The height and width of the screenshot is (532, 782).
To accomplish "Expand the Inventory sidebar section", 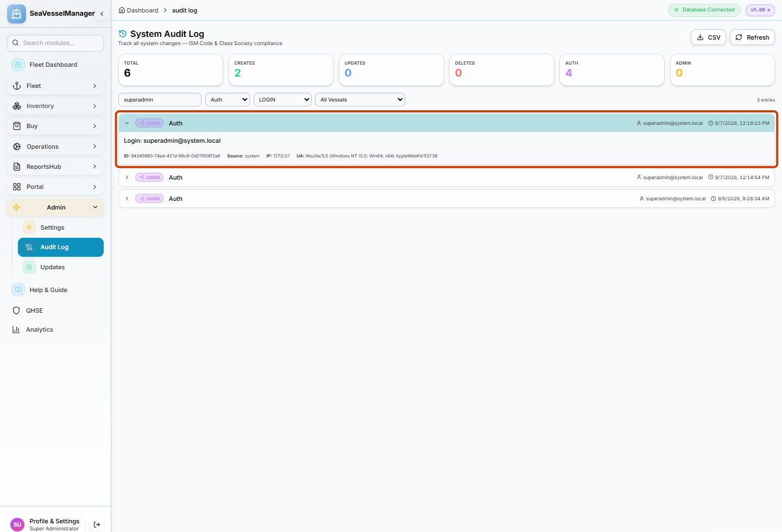I will pyautogui.click(x=55, y=106).
